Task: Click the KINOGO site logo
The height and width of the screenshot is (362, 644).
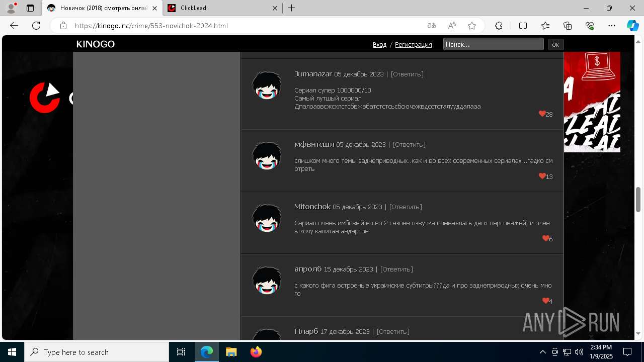Action: pos(96,44)
